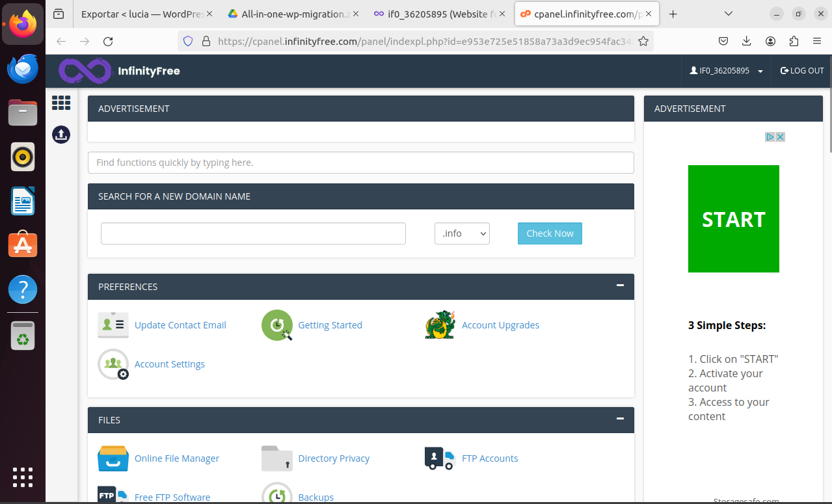The height and width of the screenshot is (504, 832).
Task: Expand the IF0_36205895 user menu
Action: pyautogui.click(x=727, y=71)
